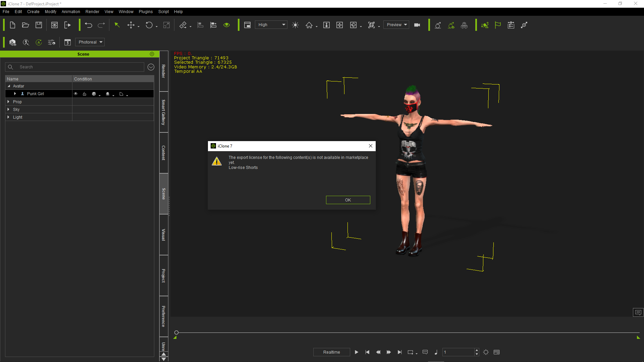Screen dimensions: 644x362
Task: Switch to the Content side tab
Action: click(164, 153)
